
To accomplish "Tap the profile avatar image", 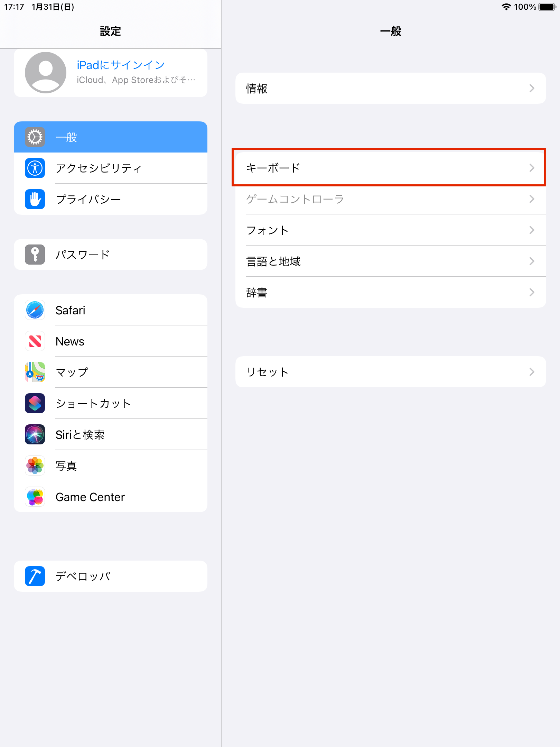I will tap(46, 73).
